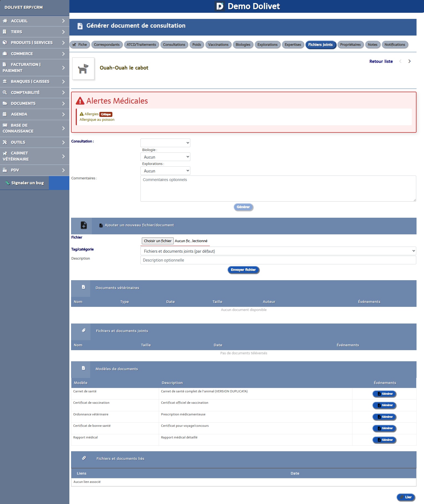Open the Tag/catégorie dropdown
This screenshot has width=424, height=504.
[x=278, y=251]
